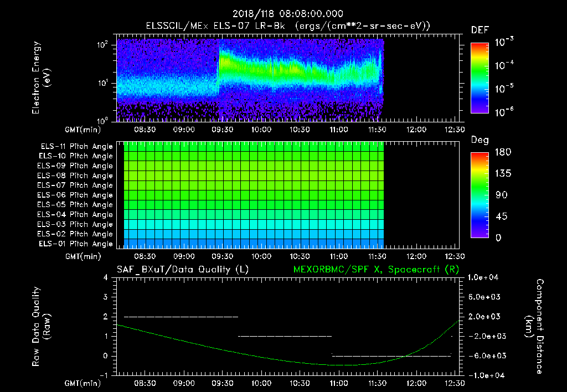Viewport: 567px width, 392px height.
Task: Click the 10^-6 value on the DEF scale
Action: pos(504,112)
